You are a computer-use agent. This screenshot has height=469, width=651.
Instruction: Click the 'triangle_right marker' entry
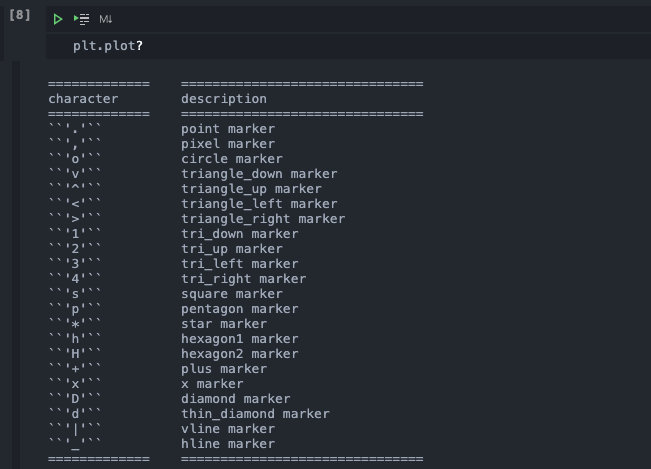coord(263,219)
